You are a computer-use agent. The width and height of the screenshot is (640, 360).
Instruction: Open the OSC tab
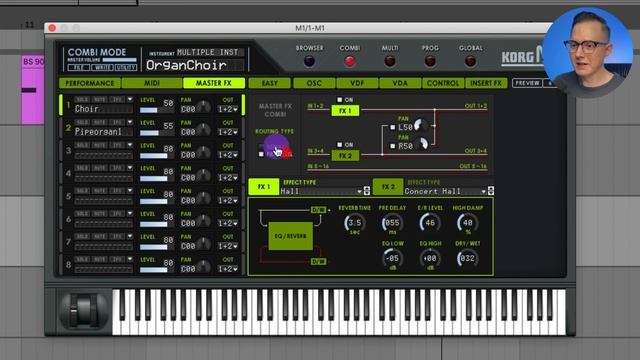coord(314,83)
